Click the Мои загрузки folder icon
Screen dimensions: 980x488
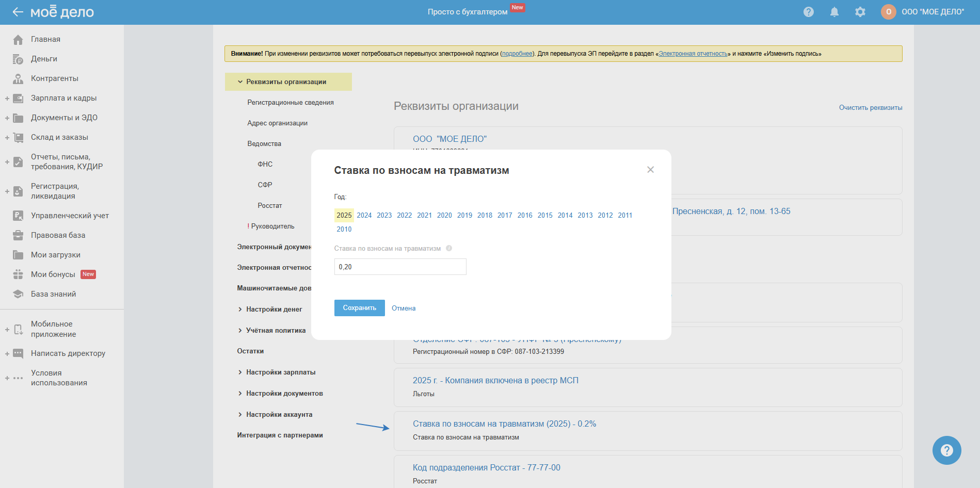(18, 255)
